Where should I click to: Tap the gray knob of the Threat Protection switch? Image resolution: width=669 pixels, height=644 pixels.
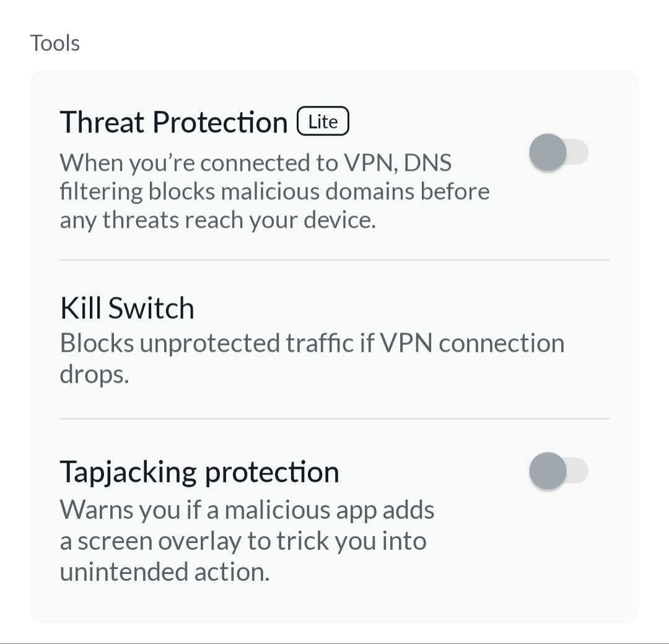tap(548, 152)
